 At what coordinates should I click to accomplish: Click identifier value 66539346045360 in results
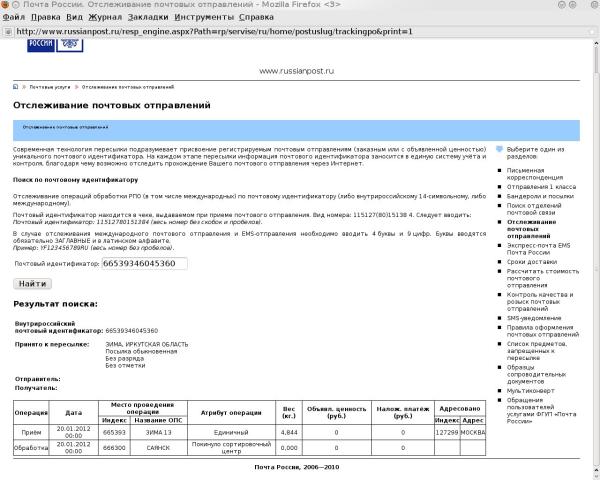click(x=132, y=331)
